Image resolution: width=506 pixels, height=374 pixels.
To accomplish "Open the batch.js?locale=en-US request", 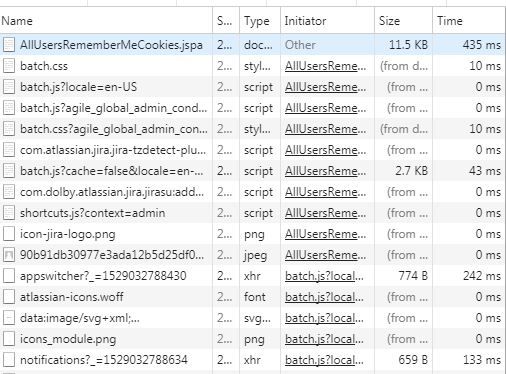I will [x=253, y=87].
